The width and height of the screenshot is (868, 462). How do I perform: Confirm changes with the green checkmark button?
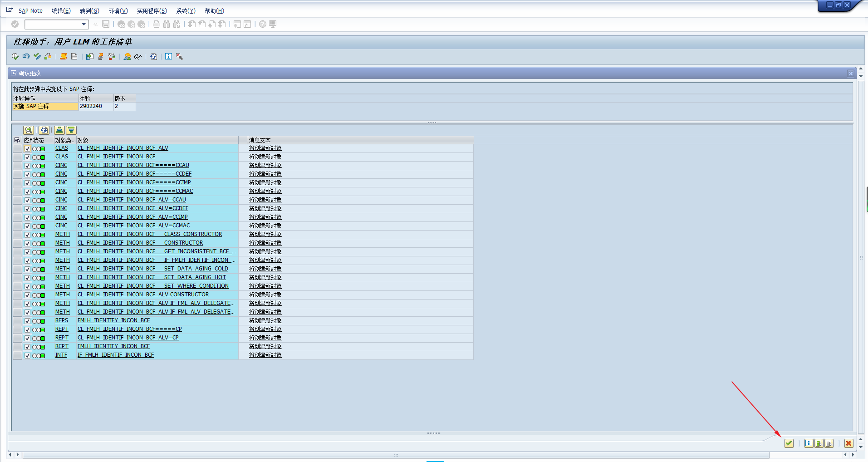pyautogui.click(x=789, y=443)
